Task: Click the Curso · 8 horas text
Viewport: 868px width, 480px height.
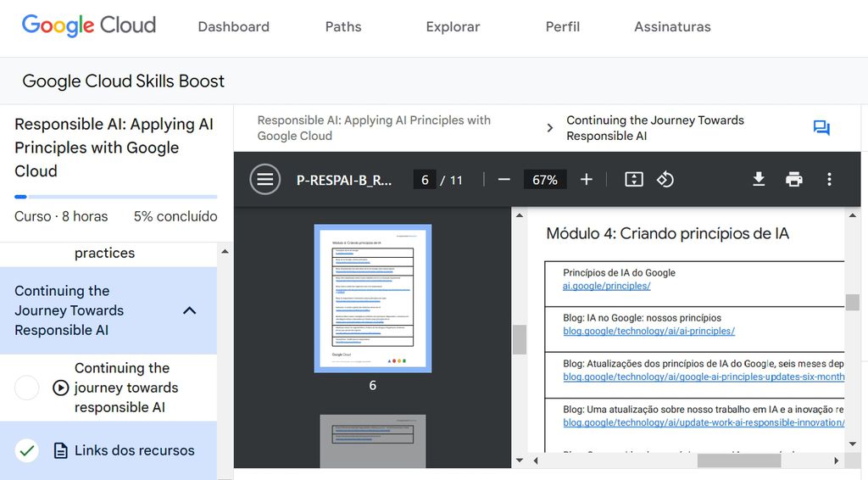Action: 61,216
